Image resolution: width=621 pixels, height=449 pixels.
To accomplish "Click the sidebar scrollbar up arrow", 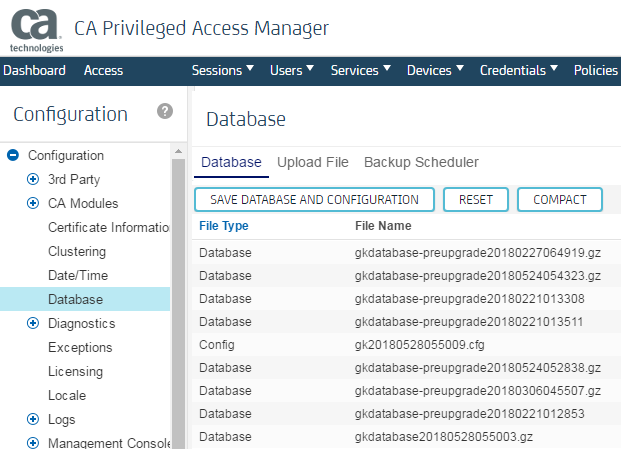I will 179,151.
